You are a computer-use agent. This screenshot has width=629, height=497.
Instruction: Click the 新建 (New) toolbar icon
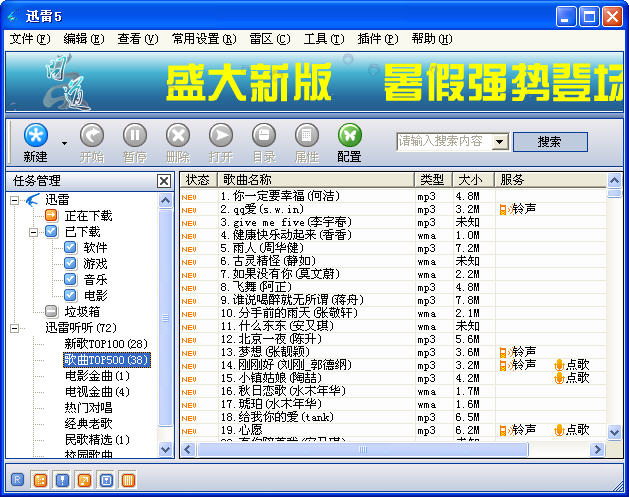click(36, 135)
